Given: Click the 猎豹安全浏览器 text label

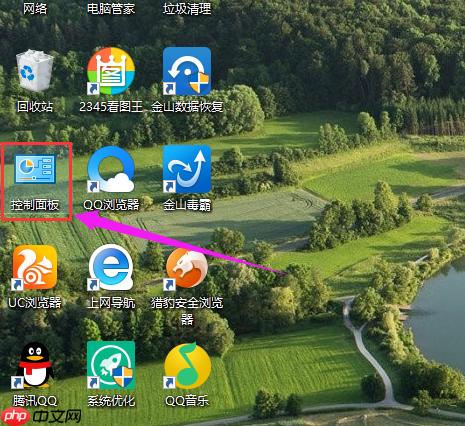Looking at the screenshot, I should point(187,311).
